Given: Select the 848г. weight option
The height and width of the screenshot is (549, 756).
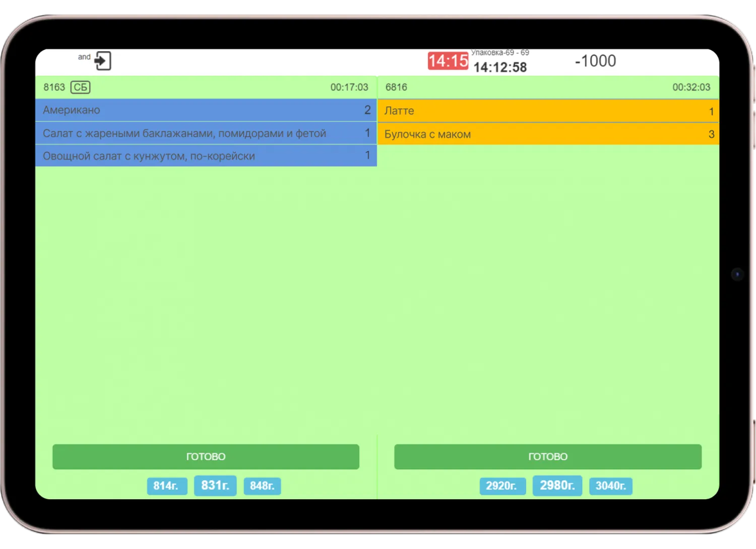Looking at the screenshot, I should point(262,486).
